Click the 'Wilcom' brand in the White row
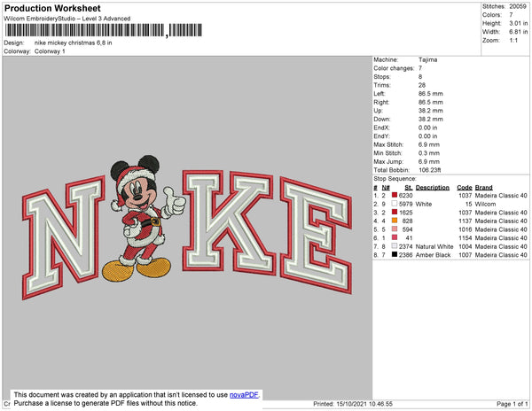532x411 pixels. coord(485,204)
